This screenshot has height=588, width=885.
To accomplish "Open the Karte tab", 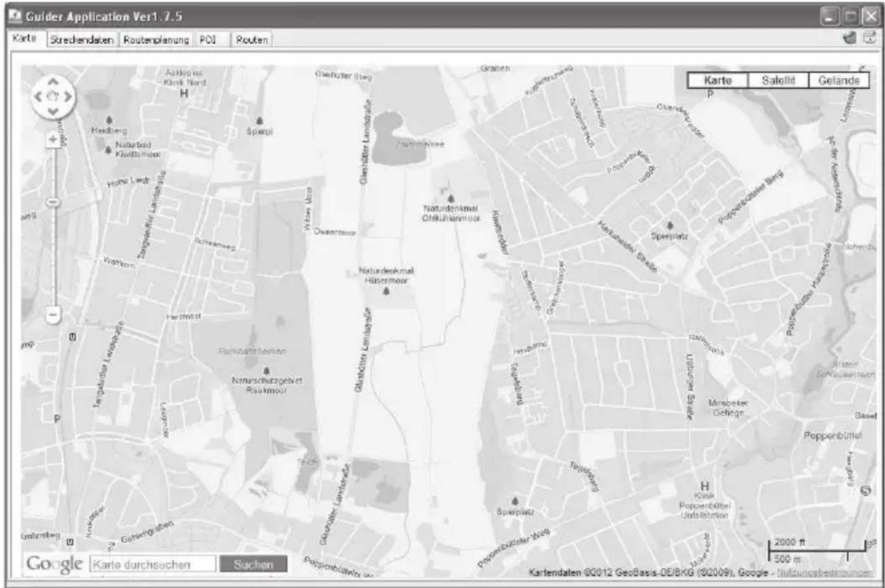I will click(x=25, y=38).
